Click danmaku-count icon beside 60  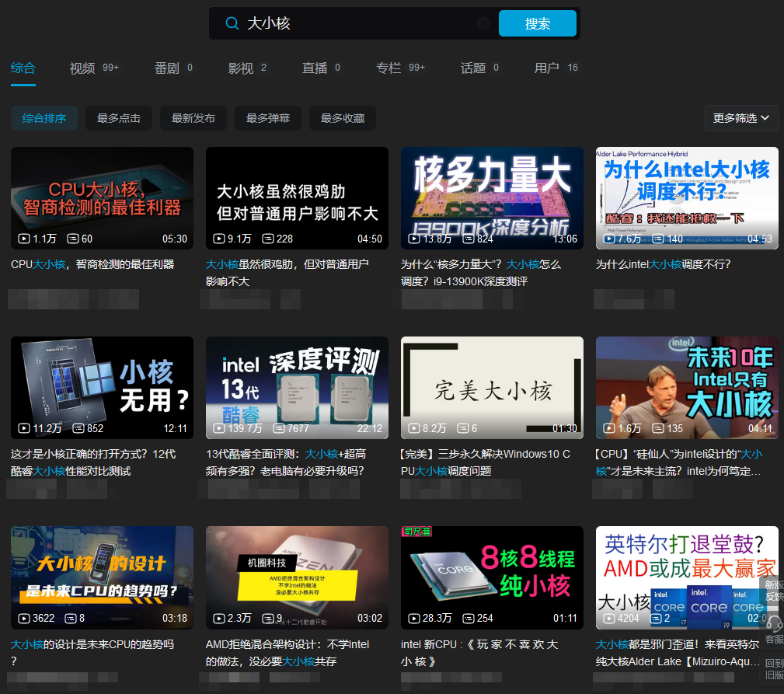[73, 239]
